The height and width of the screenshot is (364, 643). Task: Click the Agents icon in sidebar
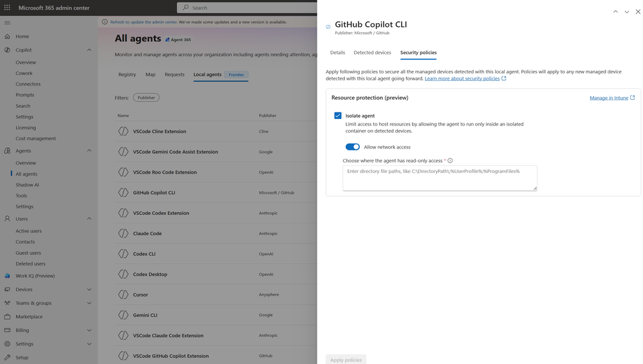click(7, 151)
